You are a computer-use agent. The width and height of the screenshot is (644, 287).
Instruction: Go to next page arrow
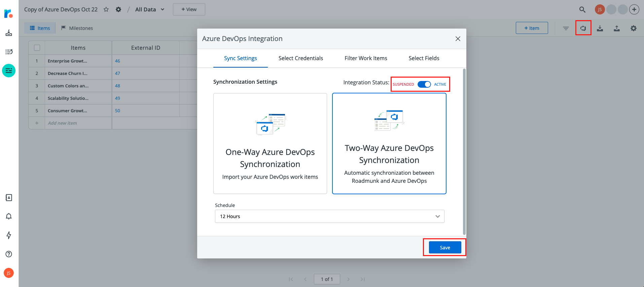coord(349,279)
